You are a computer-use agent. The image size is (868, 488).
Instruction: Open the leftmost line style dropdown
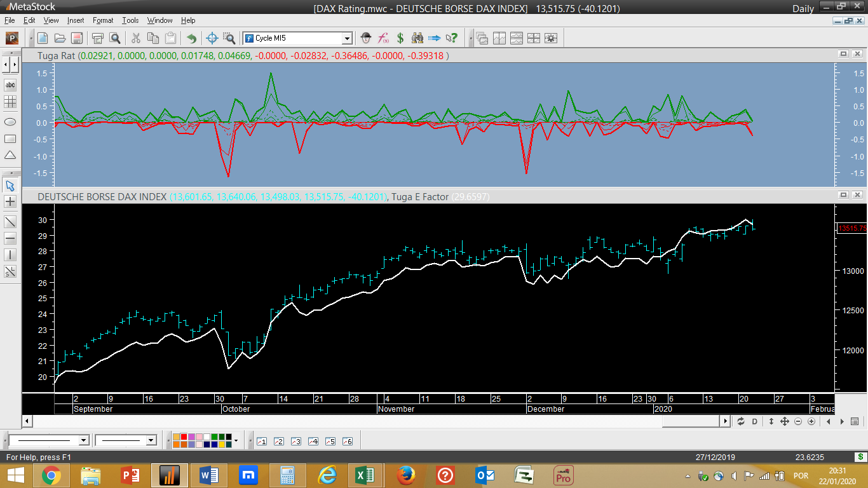tap(83, 440)
